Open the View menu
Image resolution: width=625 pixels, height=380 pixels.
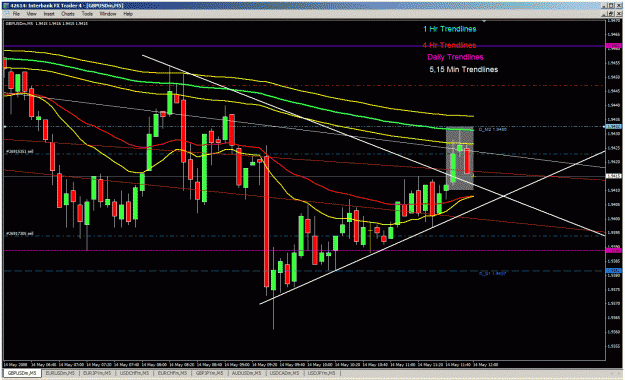[31, 14]
